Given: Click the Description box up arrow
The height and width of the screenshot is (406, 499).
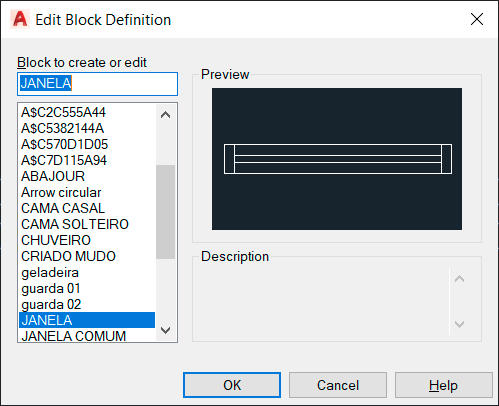Looking at the screenshot, I should [459, 279].
